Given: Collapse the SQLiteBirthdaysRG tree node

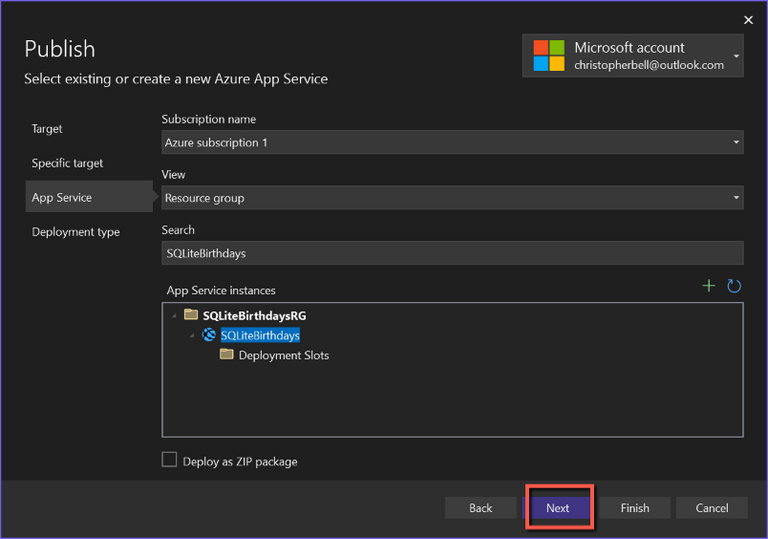Looking at the screenshot, I should point(175,315).
